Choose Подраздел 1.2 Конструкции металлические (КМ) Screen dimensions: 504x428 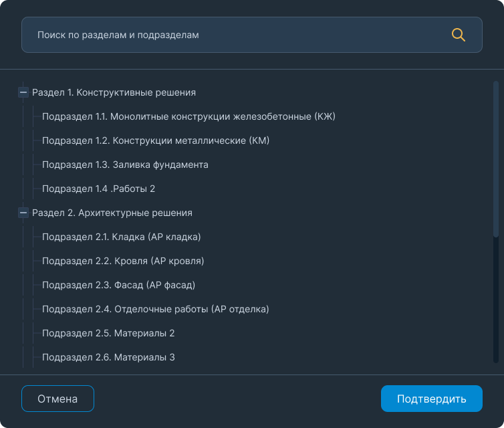pos(156,141)
